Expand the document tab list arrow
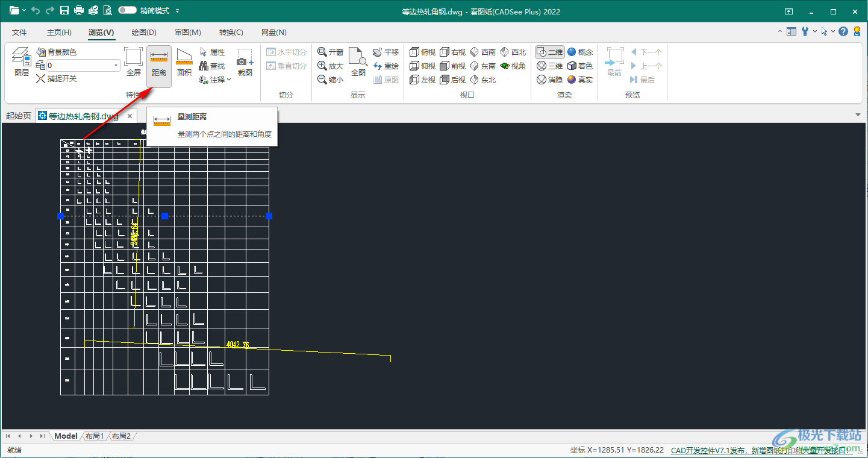The height and width of the screenshot is (458, 868). pos(858,115)
